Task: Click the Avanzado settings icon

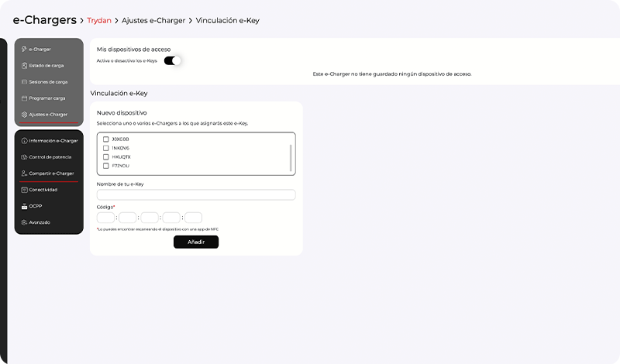Action: [x=25, y=222]
